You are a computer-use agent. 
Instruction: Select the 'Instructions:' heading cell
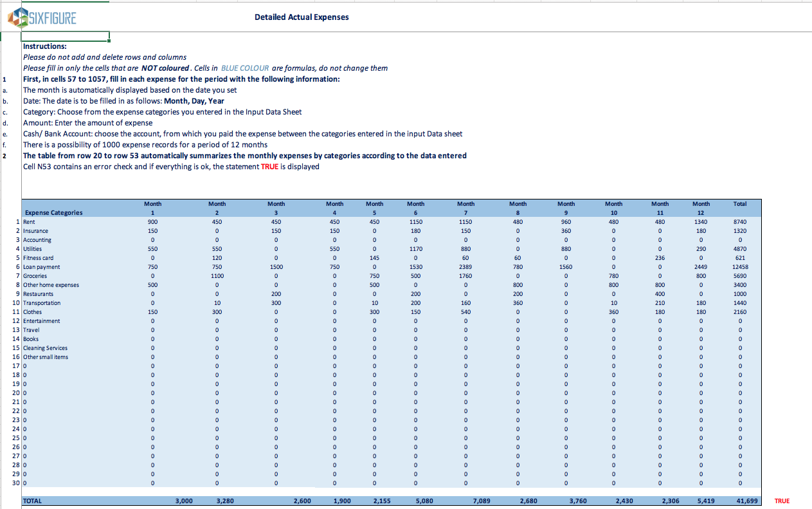pos(44,46)
